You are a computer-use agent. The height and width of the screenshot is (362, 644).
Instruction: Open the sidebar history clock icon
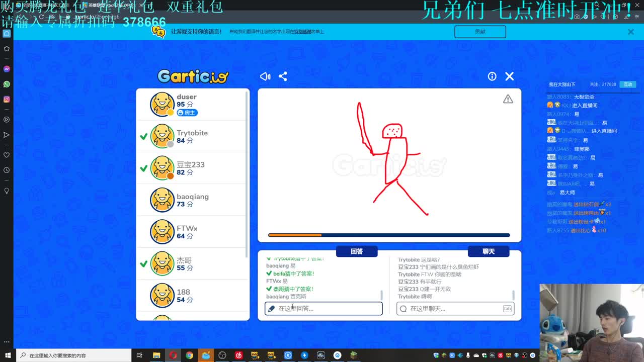(x=7, y=170)
